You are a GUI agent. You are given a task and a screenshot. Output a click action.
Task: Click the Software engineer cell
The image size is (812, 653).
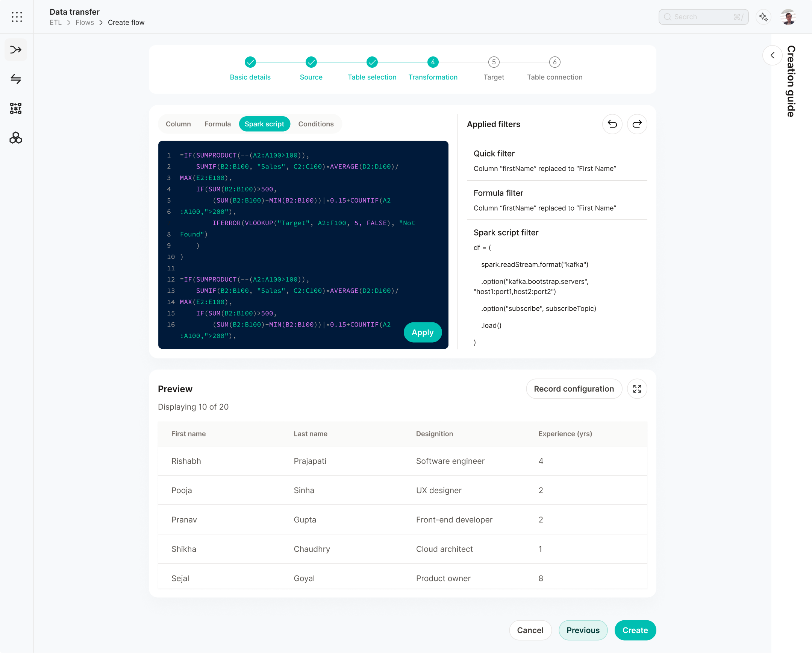click(x=450, y=461)
